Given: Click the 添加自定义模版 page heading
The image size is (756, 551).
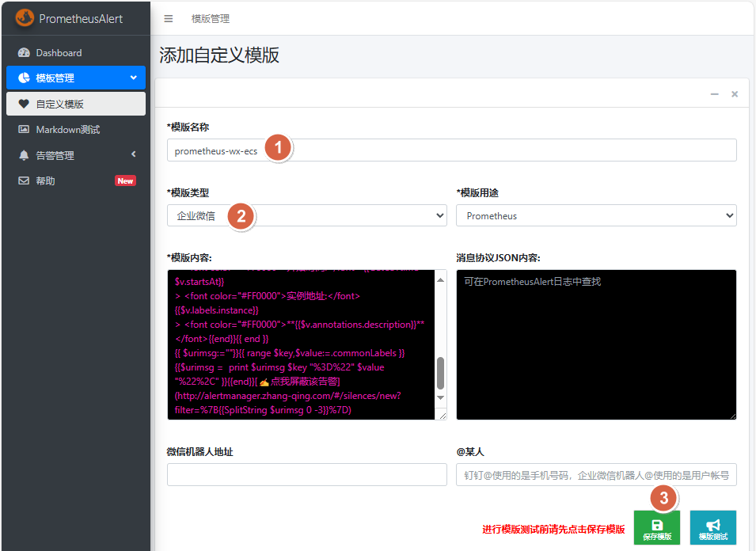Looking at the screenshot, I should pos(219,55).
